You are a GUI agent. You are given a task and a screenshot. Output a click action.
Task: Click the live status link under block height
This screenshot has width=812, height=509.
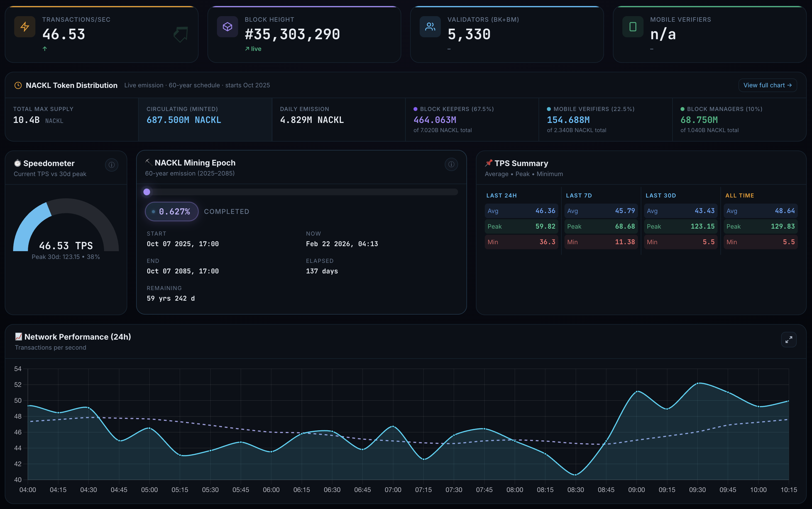[x=253, y=49]
